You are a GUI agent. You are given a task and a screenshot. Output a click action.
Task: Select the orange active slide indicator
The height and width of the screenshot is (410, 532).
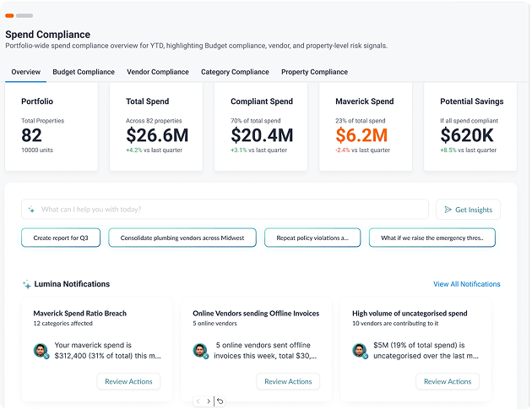coord(9,15)
